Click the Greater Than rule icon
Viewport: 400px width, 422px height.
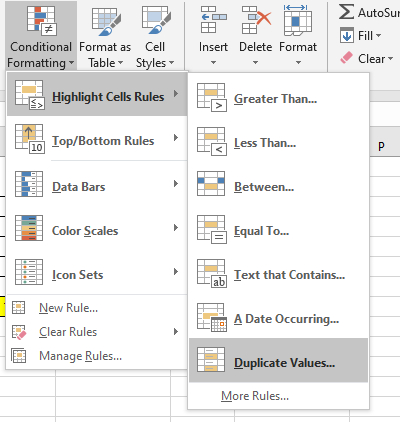(x=212, y=97)
